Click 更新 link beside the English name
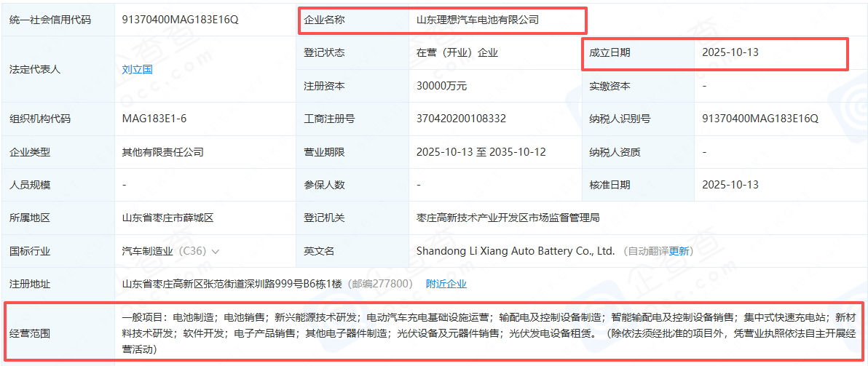 pos(679,252)
